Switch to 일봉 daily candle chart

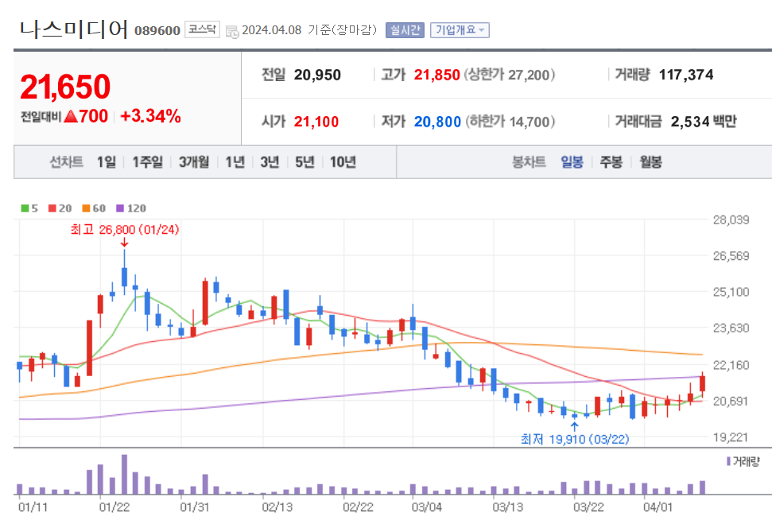pos(572,162)
